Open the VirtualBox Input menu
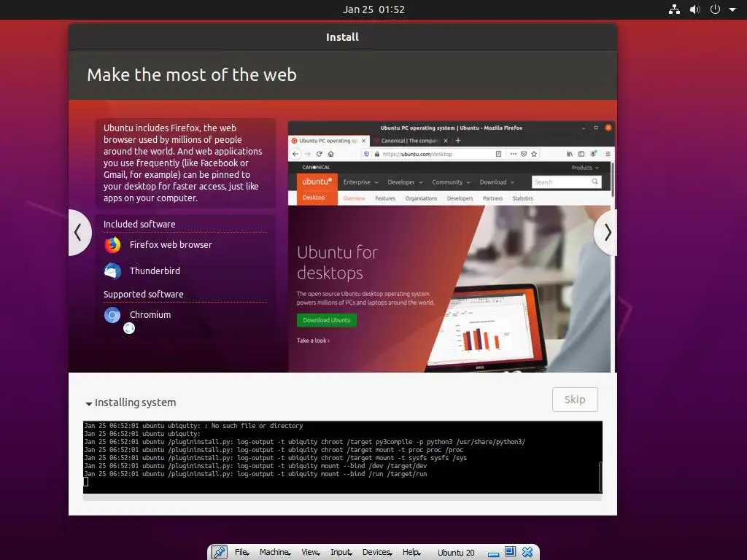Viewport: 747px width, 560px height. [341, 552]
